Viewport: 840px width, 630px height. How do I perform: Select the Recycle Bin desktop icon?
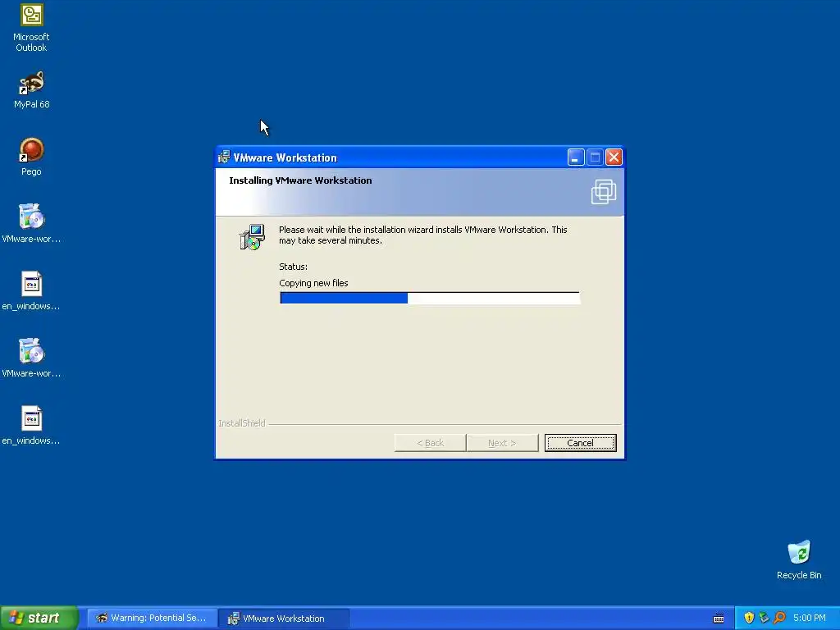(x=799, y=559)
